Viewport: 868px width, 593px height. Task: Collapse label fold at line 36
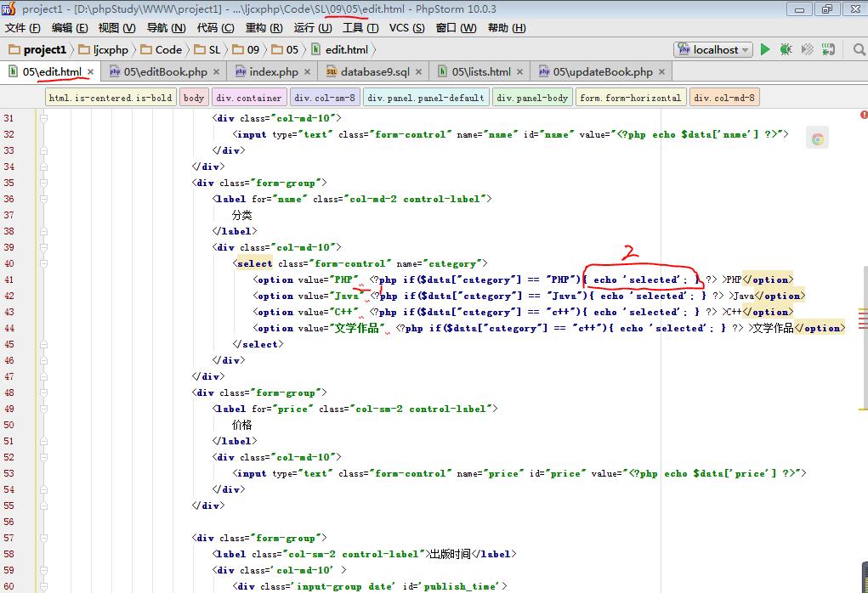tap(43, 199)
